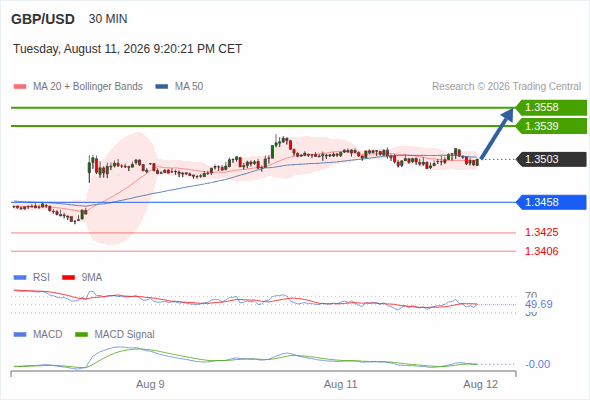Click the MA 20 + Bollinger Bands swatch
This screenshot has height=400, width=590.
click(x=20, y=87)
